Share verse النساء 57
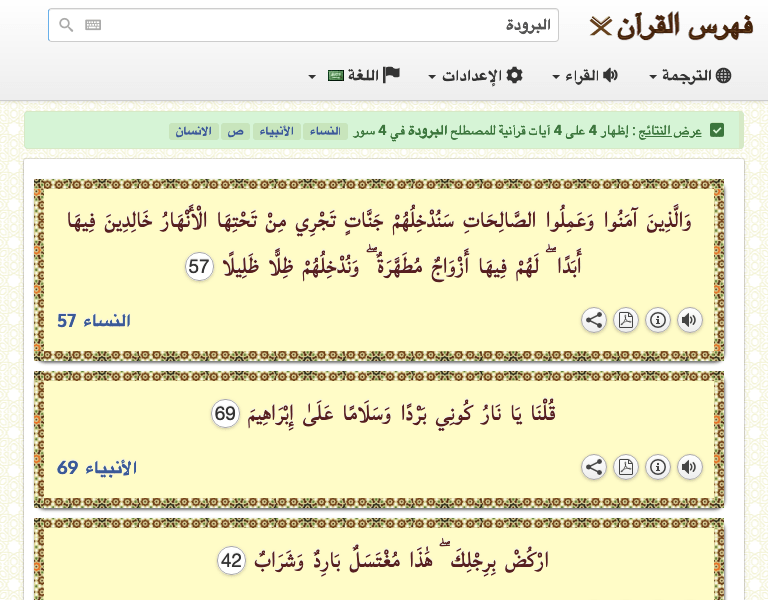This screenshot has width=768, height=600. pos(593,320)
